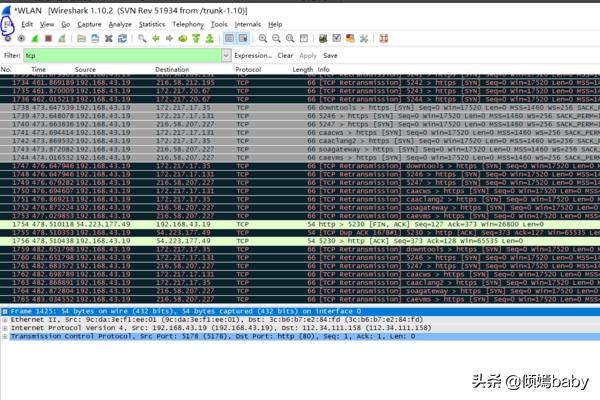Sort by the Time column header
The image size is (600, 400).
[39, 70]
